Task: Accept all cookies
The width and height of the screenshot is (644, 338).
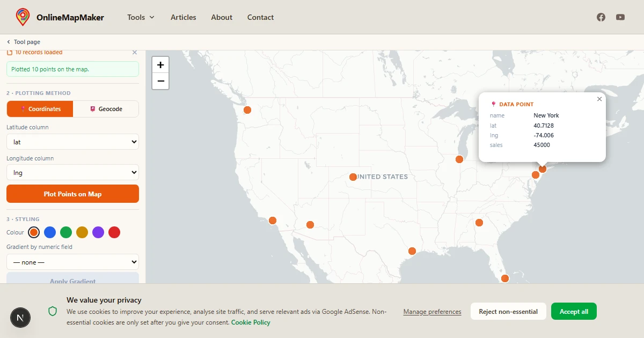Action: point(574,312)
